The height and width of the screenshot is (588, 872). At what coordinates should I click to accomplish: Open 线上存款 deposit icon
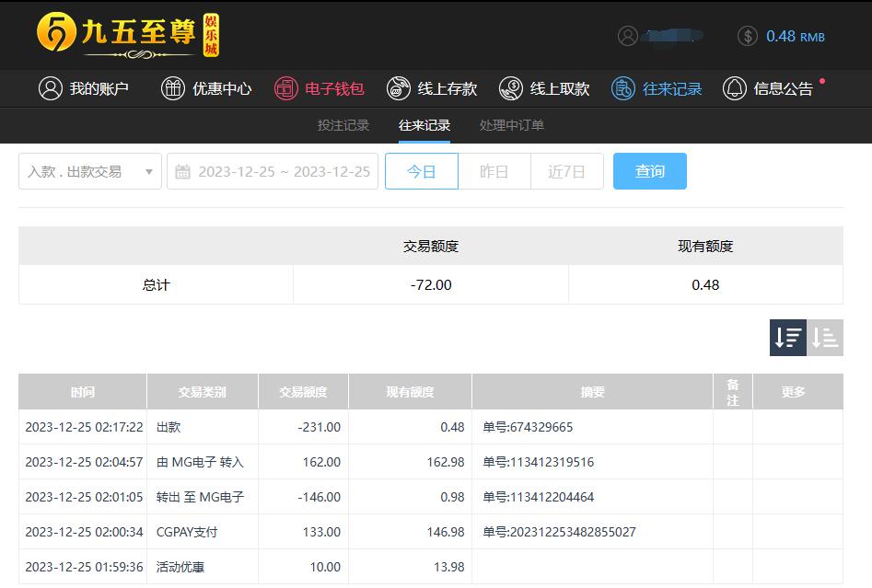pyautogui.click(x=398, y=88)
